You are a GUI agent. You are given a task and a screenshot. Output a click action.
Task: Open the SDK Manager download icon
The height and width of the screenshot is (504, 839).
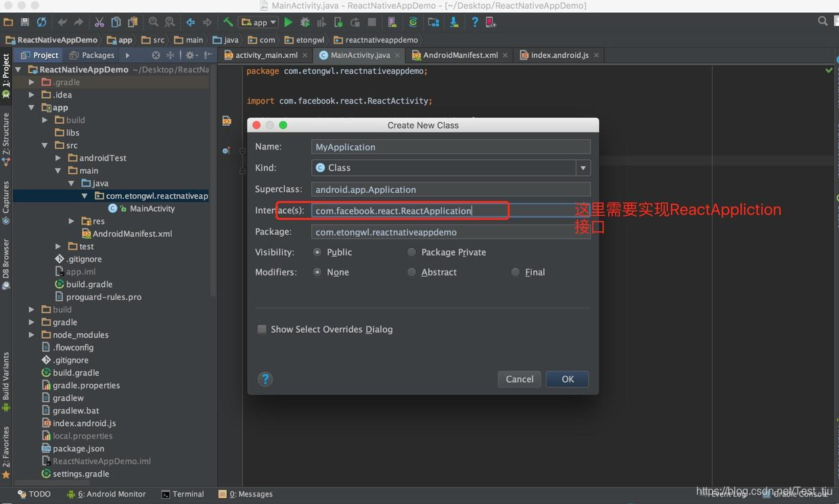pyautogui.click(x=455, y=22)
